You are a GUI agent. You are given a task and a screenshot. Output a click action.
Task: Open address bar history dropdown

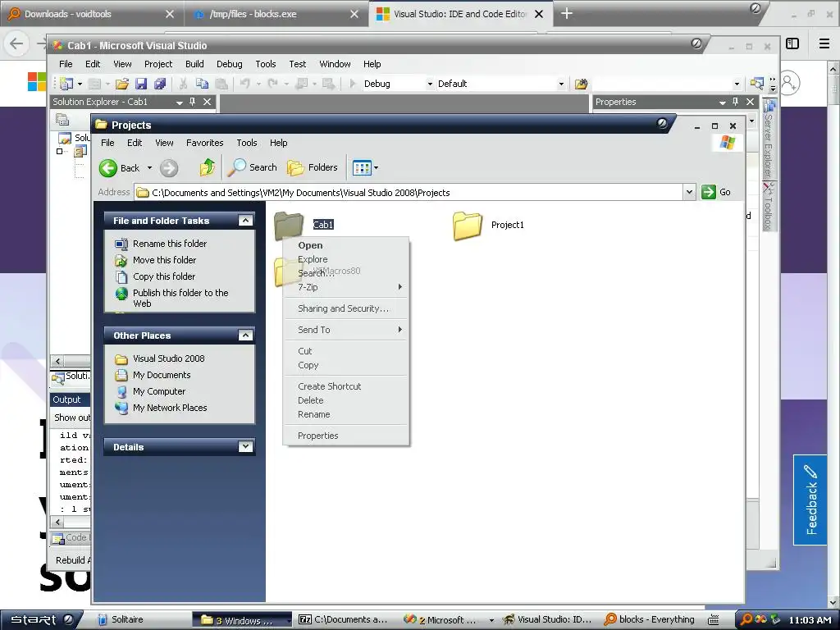689,192
